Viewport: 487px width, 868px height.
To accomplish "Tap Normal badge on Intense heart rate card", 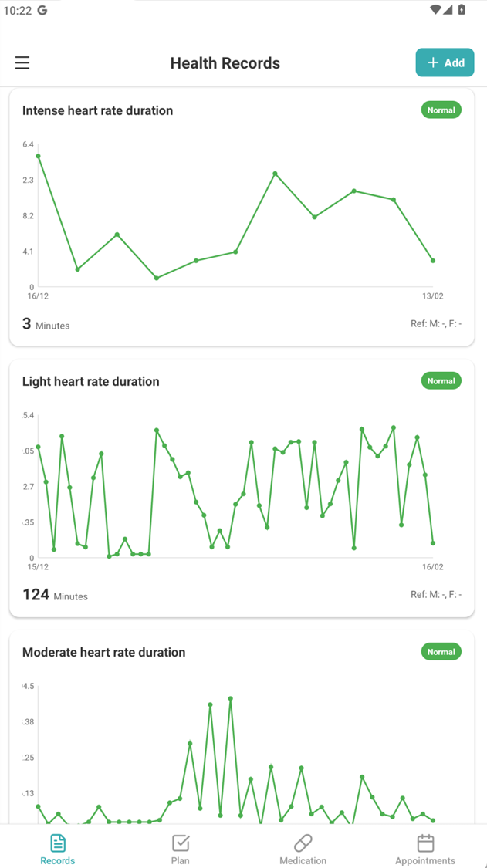I will pos(441,110).
